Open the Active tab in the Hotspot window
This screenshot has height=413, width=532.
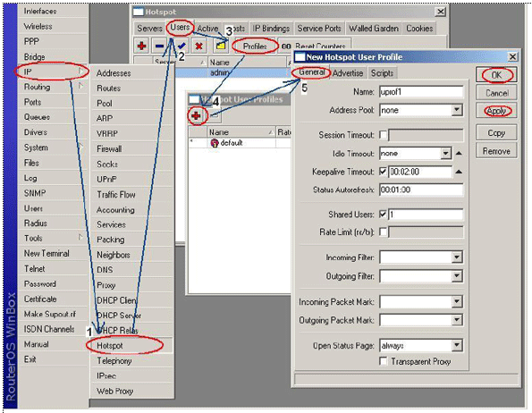click(207, 29)
